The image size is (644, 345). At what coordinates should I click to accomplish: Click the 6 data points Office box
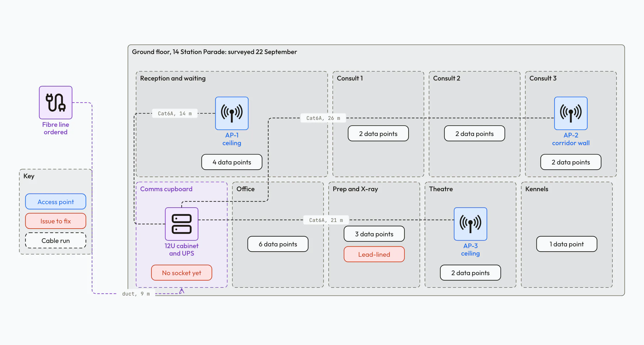pyautogui.click(x=278, y=244)
